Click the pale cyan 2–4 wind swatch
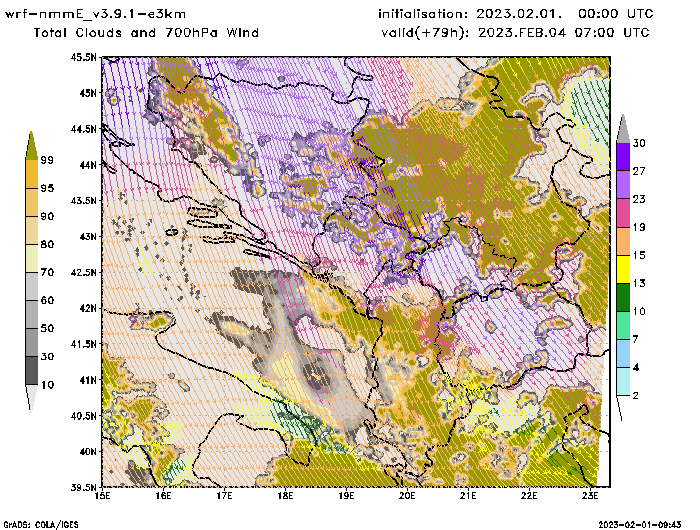 [623, 381]
